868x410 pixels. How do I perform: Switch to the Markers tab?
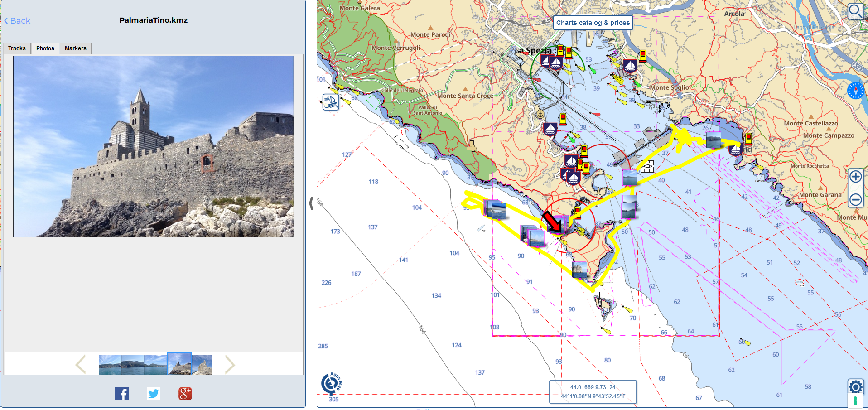tap(75, 48)
